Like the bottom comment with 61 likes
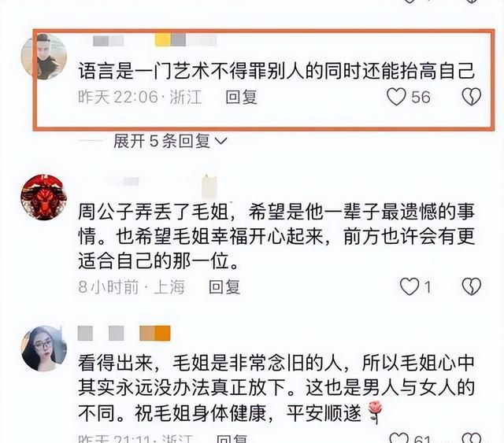The image size is (504, 443). 398,438
